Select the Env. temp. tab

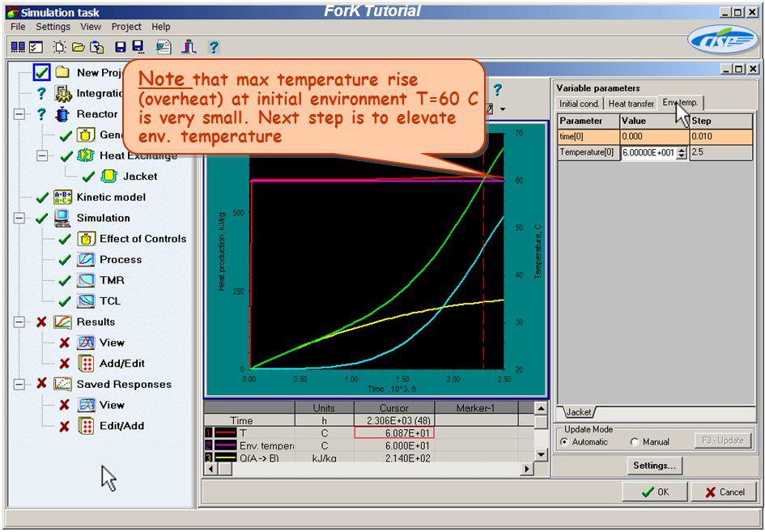(681, 103)
